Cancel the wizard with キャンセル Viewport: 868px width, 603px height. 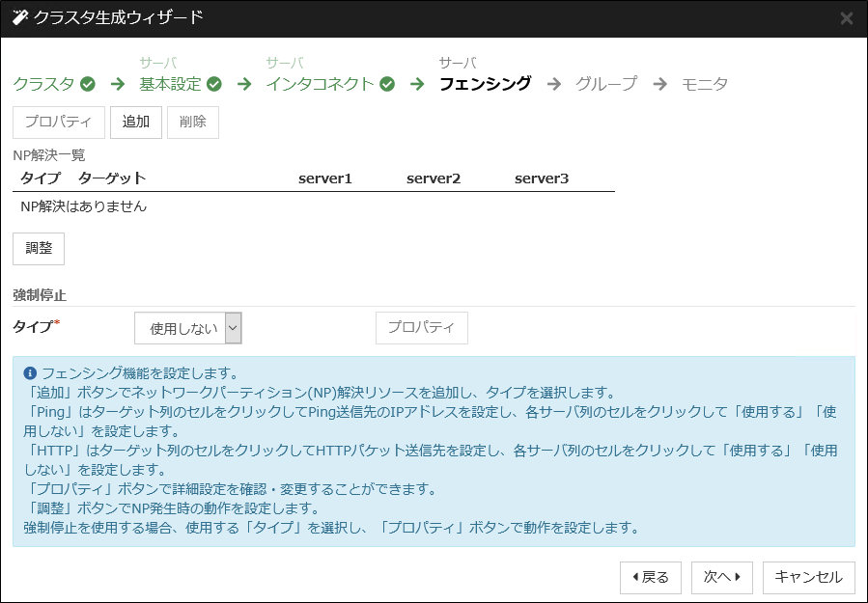click(809, 577)
